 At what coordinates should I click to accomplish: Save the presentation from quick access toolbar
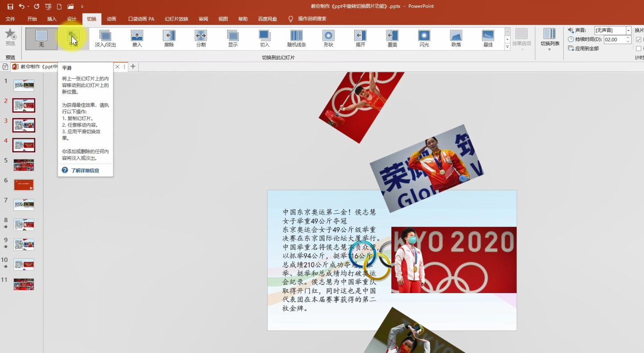(x=10, y=6)
